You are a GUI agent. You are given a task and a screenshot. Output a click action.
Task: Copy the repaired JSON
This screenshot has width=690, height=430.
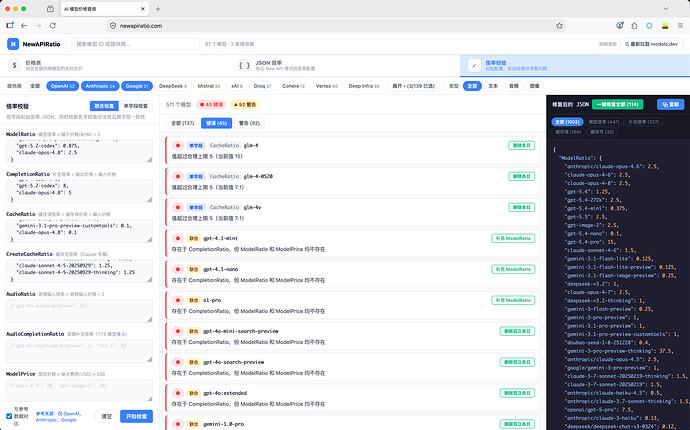click(x=671, y=104)
